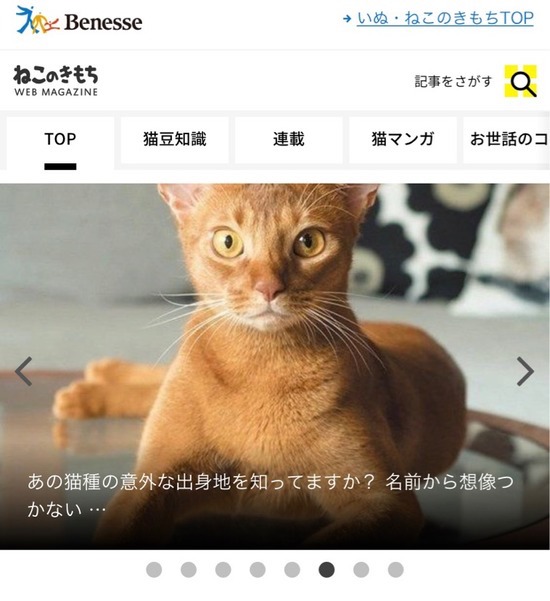This screenshot has height=601, width=550.
Task: Select the third carousel pagination dot
Action: 223,570
